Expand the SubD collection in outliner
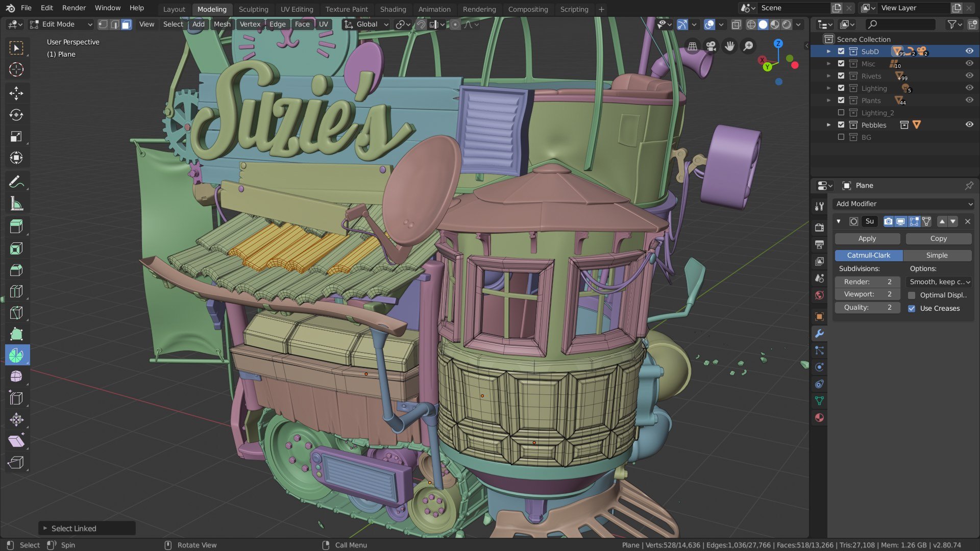 click(x=828, y=51)
